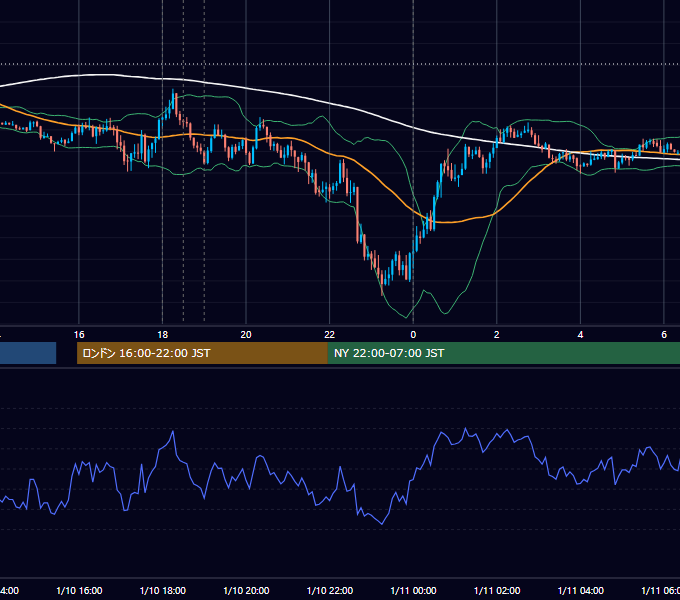Click the 1/11 00:00 date label
The height and width of the screenshot is (600, 680).
413,591
